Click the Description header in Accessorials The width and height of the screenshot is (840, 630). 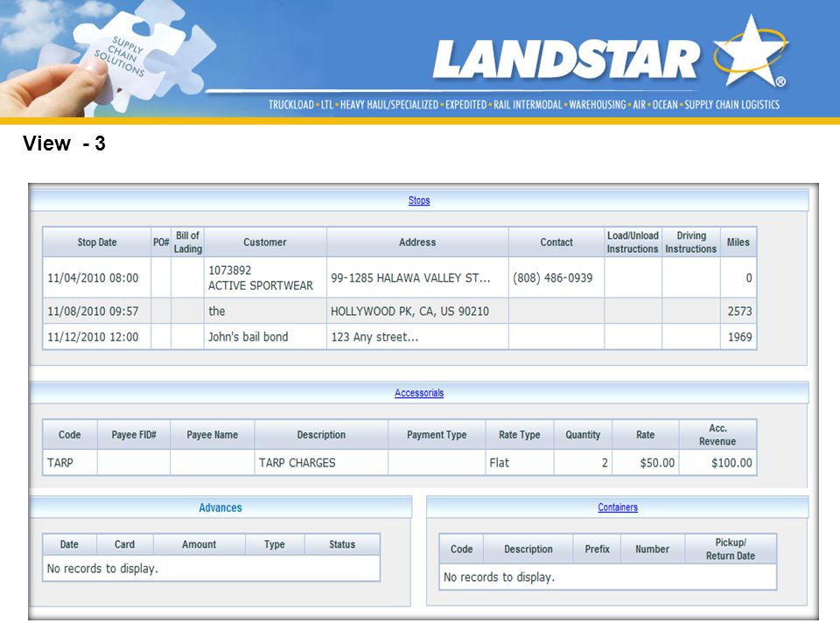tap(321, 435)
